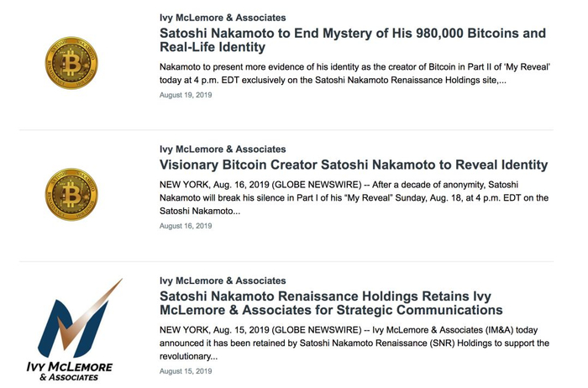Click organization name above the 'End Mystery' headline
This screenshot has height=388, width=588.
click(223, 18)
